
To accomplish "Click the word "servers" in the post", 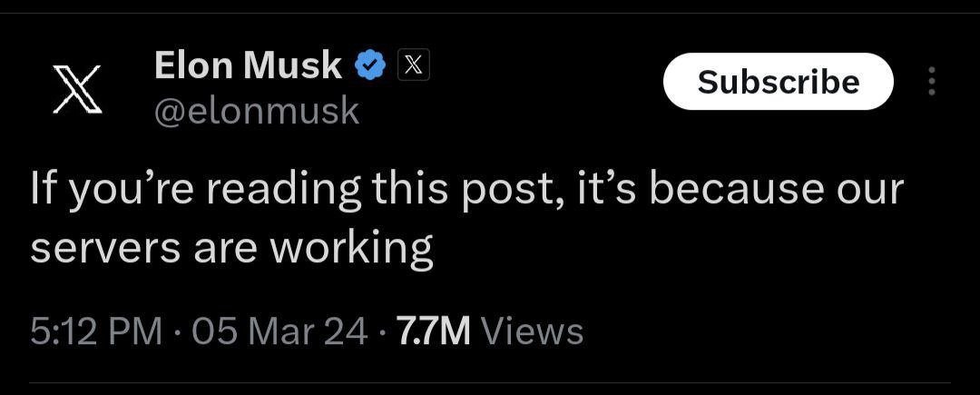I will (107, 248).
